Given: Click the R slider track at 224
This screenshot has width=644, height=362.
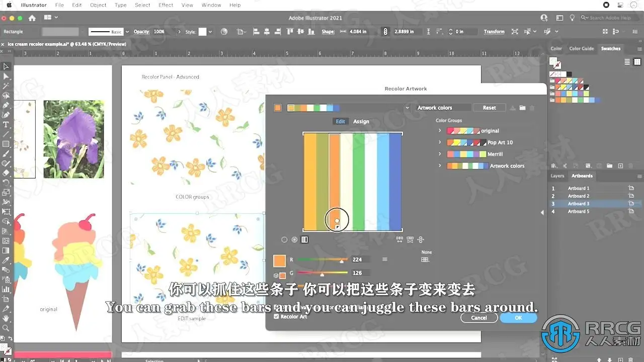Looking at the screenshot, I should [323, 259].
